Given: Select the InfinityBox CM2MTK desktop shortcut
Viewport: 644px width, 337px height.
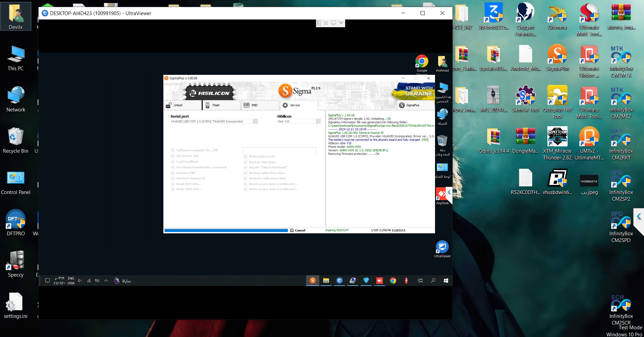Looking at the screenshot, I should click(x=621, y=61).
